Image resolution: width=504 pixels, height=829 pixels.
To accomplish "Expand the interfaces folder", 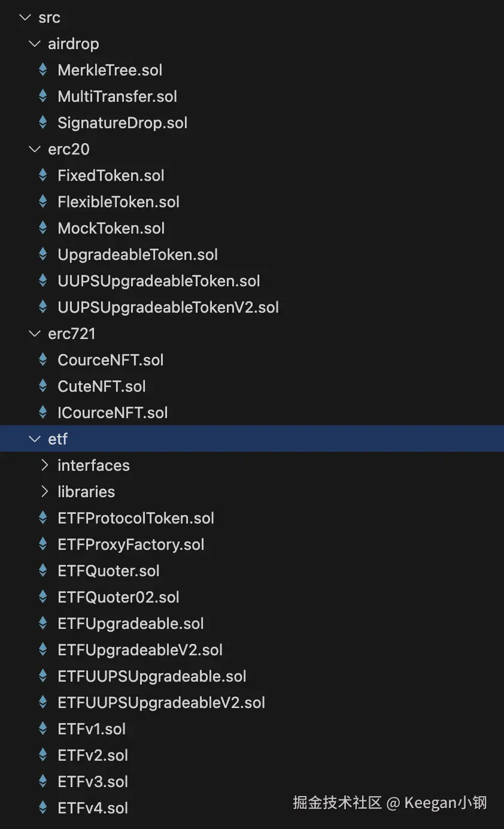I will point(44,465).
